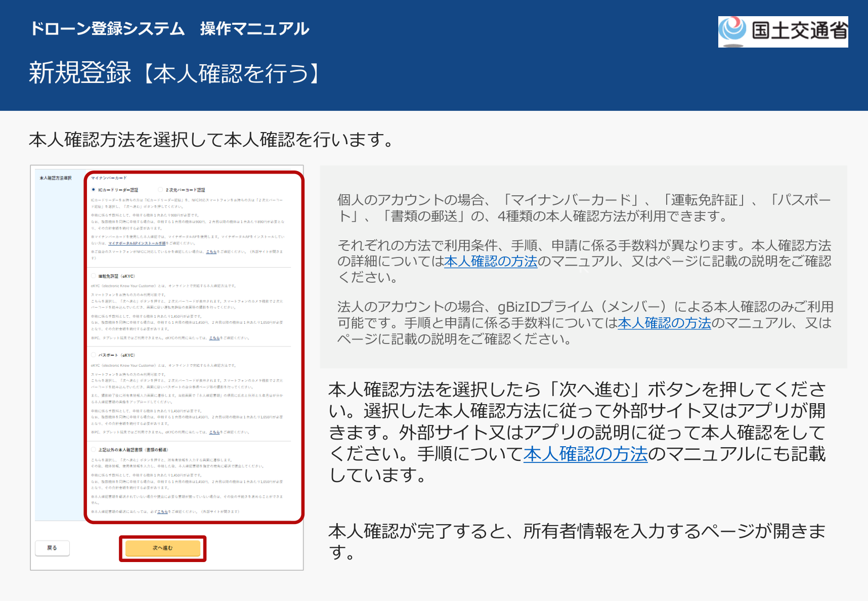The height and width of the screenshot is (601, 868).
Task: Open the マイナポータルAPインストール手順 link
Action: click(x=137, y=243)
